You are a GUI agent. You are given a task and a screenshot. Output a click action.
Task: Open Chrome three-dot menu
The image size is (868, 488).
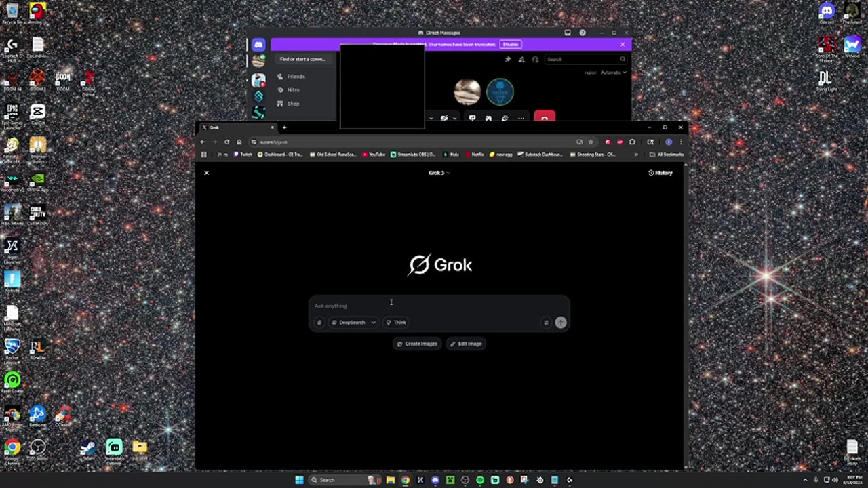click(x=680, y=142)
